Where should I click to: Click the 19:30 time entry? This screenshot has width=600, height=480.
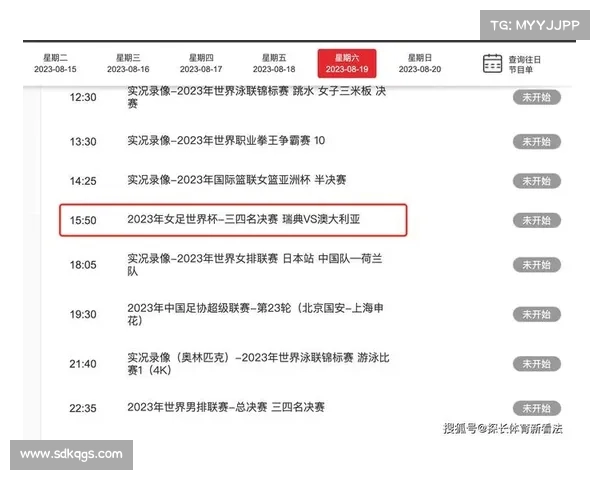click(x=83, y=315)
